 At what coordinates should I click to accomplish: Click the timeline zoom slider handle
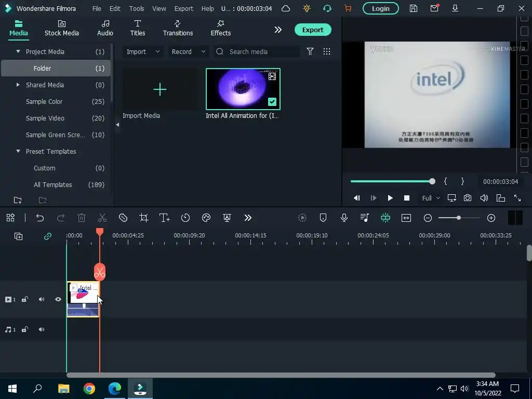pos(459,218)
